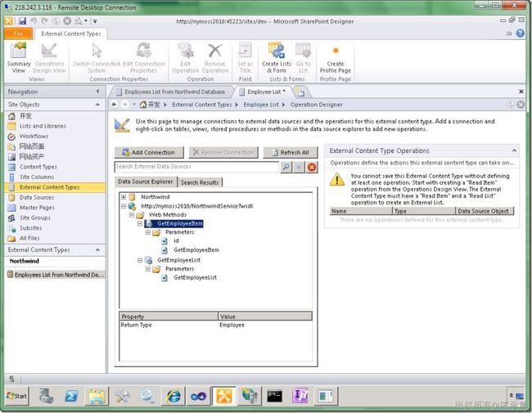Viewport: 532px width, 413px height.
Task: Open new tab icon next to Employee List
Action: 300,92
